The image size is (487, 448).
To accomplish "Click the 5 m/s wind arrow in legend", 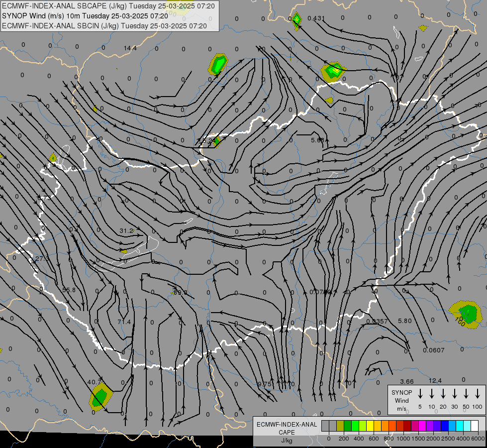I will pyautogui.click(x=420, y=394).
